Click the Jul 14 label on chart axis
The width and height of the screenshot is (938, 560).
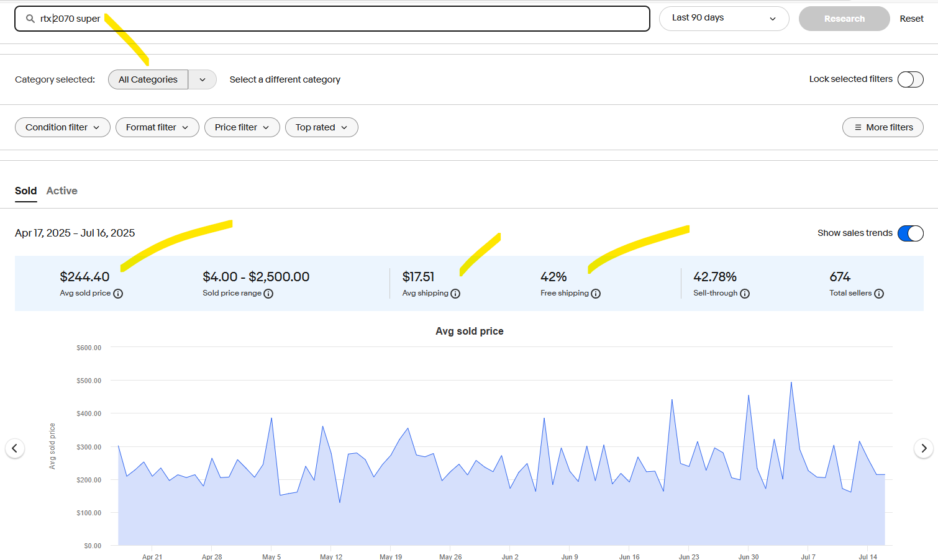(x=868, y=556)
